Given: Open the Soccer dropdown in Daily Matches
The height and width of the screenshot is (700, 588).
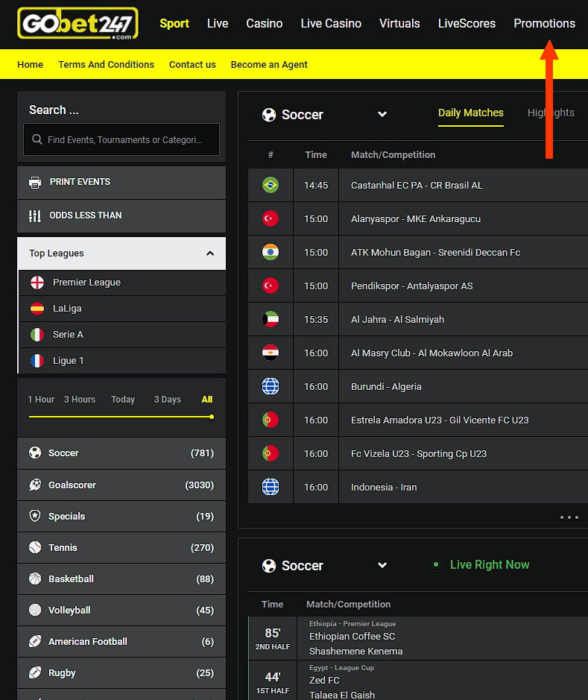Looking at the screenshot, I should pyautogui.click(x=382, y=115).
